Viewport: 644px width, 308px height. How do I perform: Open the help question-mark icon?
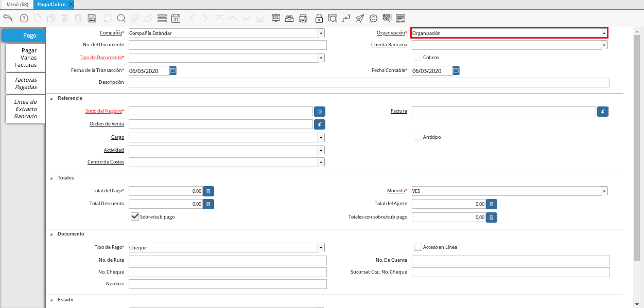(x=24, y=19)
